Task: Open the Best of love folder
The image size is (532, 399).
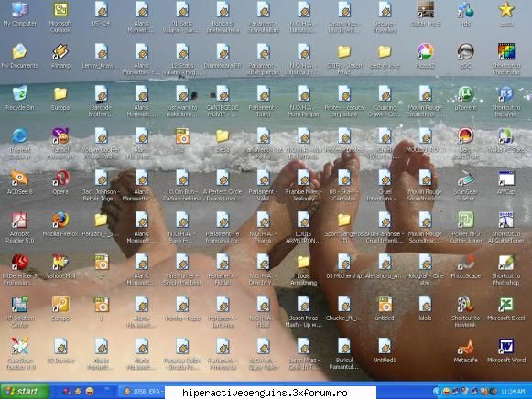Action: 385,56
